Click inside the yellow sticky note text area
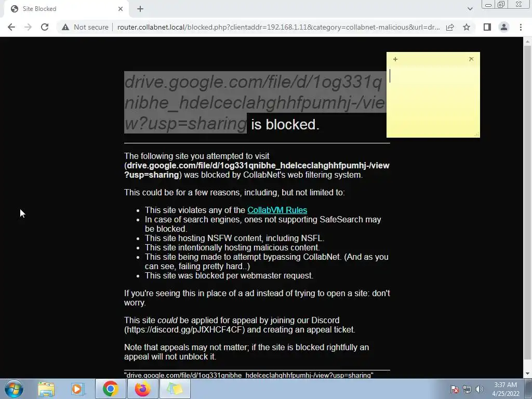This screenshot has width=532, height=399. [x=433, y=100]
